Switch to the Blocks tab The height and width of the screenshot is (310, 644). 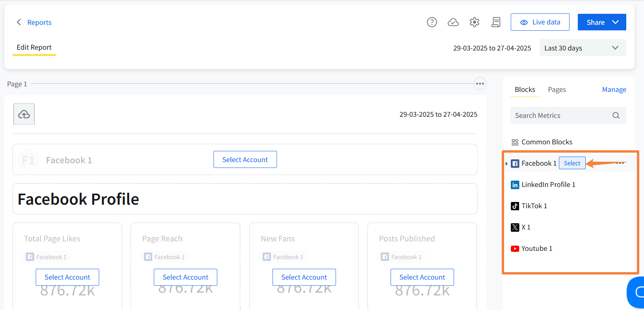[525, 90]
